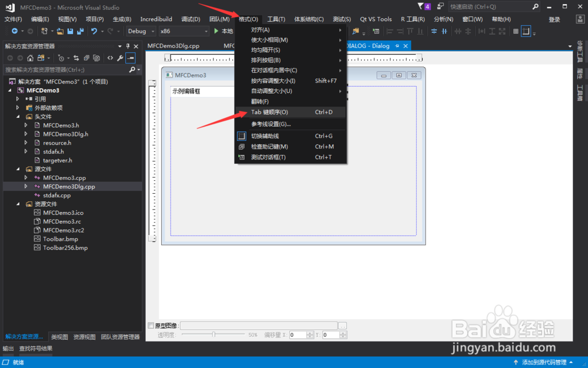
Task: Click the browse '...' button for prototype image
Action: (x=342, y=326)
